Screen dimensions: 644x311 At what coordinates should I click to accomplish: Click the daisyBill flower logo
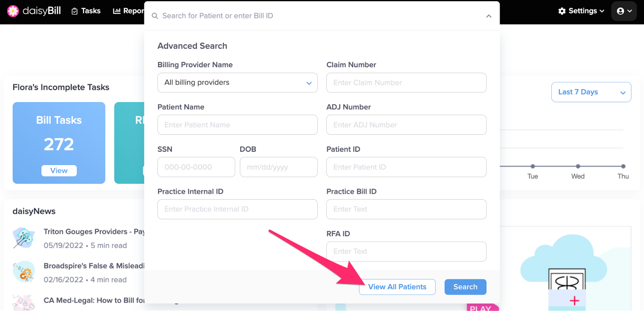13,11
